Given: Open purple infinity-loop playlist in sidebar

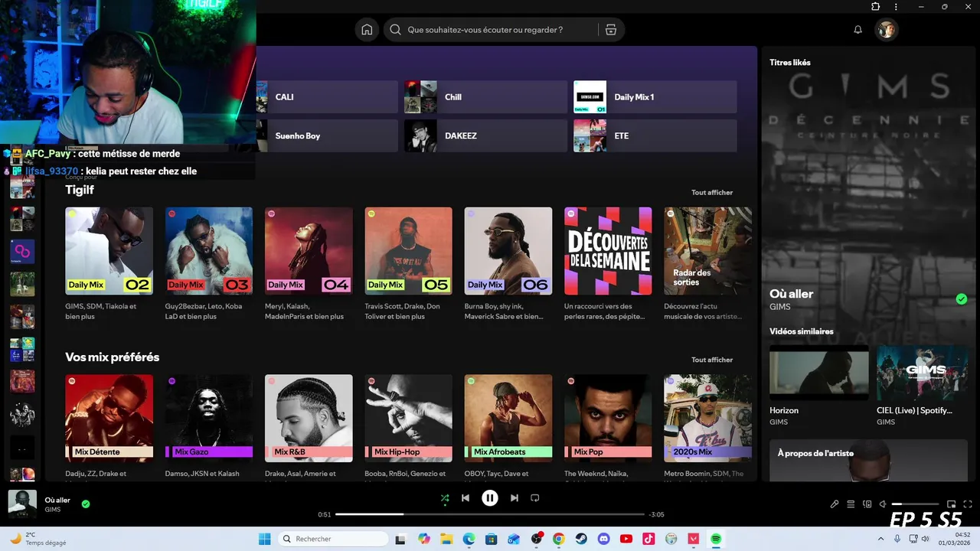Looking at the screenshot, I should [22, 251].
